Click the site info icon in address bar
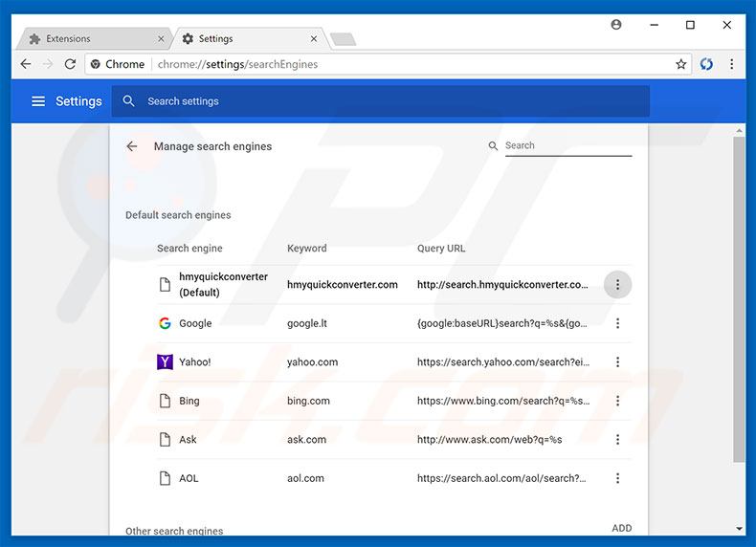Image resolution: width=756 pixels, height=547 pixels. click(96, 64)
